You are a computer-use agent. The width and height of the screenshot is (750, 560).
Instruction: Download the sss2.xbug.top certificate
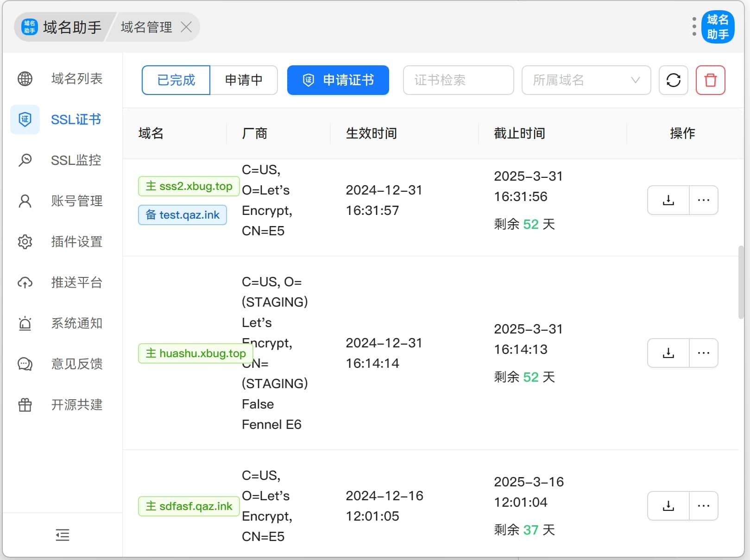[668, 200]
